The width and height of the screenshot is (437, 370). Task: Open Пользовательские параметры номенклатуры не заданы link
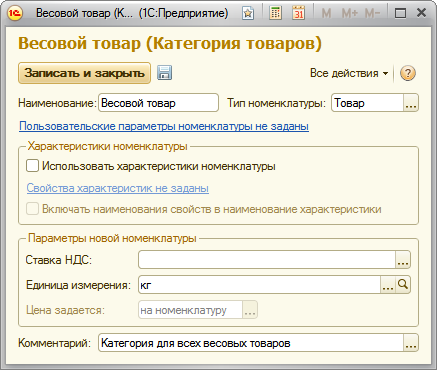click(164, 126)
